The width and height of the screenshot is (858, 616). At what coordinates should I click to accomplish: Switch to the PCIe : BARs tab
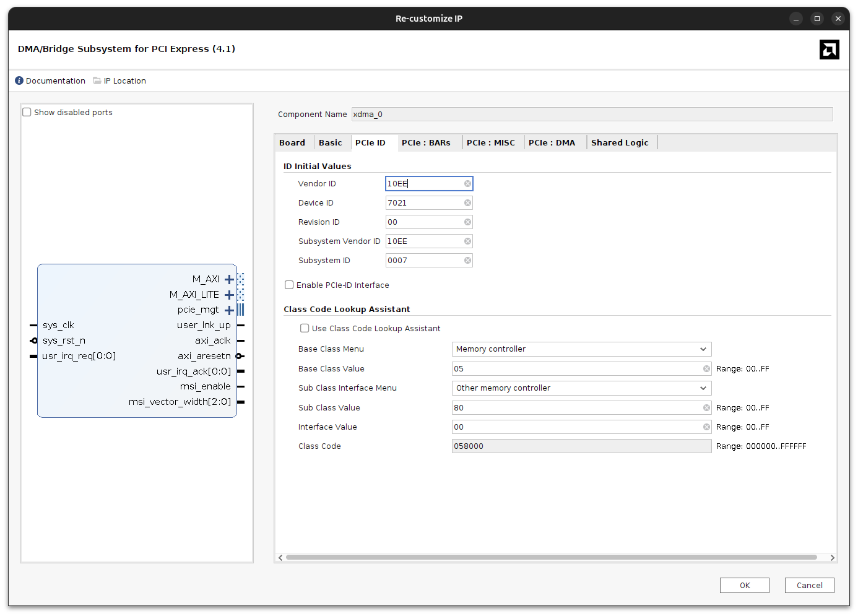[426, 143]
